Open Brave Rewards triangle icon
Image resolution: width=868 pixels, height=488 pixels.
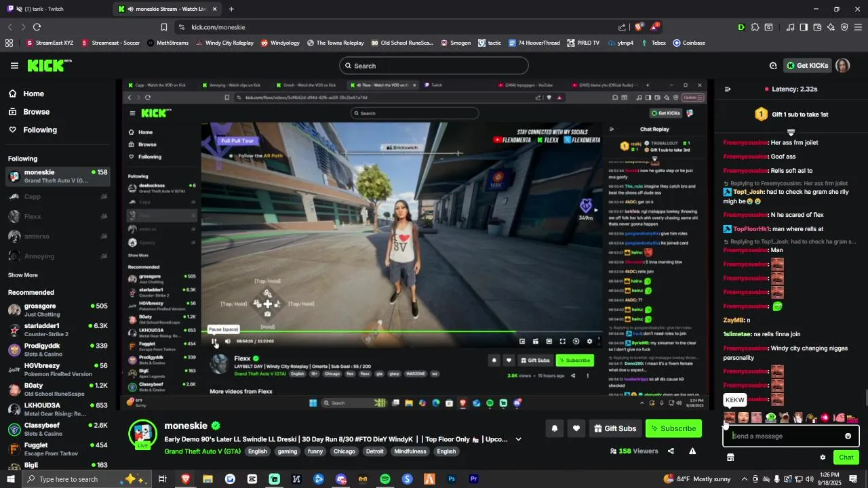654,27
